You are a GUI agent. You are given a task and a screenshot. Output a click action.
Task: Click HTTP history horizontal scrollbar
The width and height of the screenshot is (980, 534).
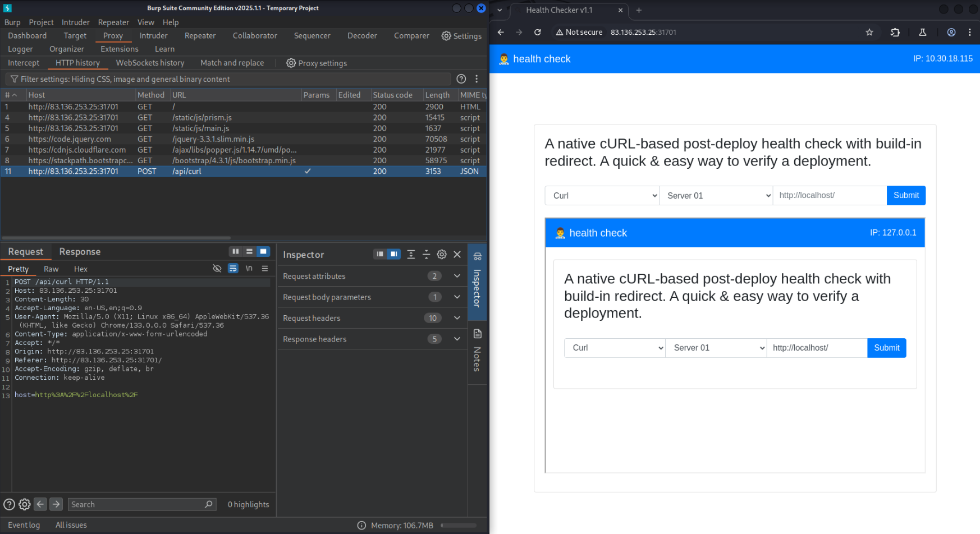(x=116, y=238)
